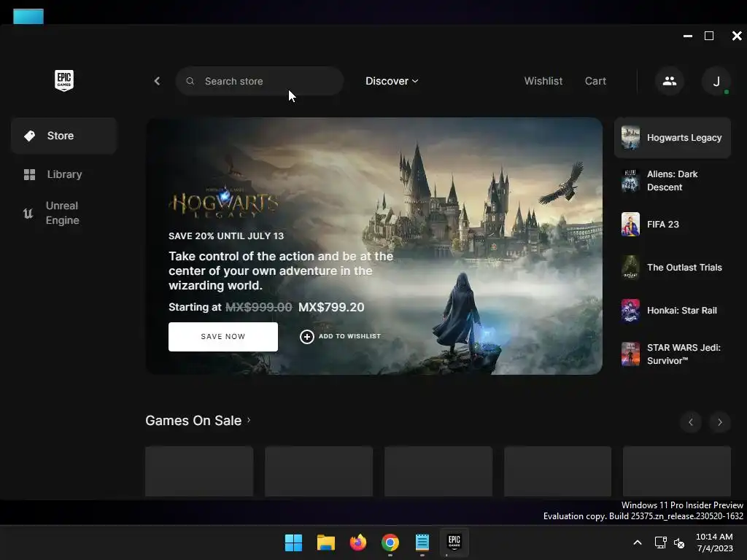The width and height of the screenshot is (747, 560).
Task: Show hidden system tray icons
Action: (x=638, y=542)
